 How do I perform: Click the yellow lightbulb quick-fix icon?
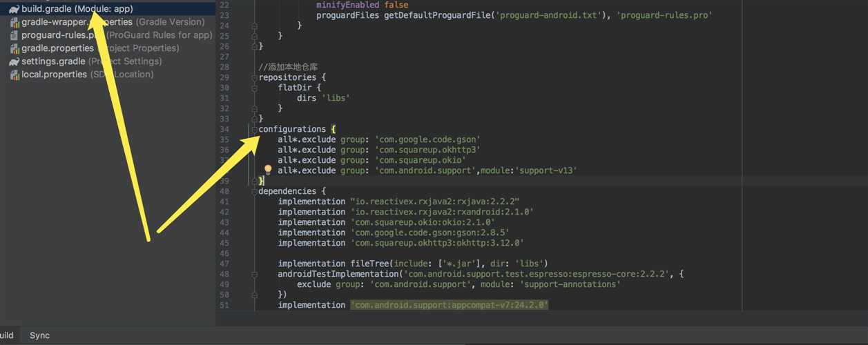pyautogui.click(x=268, y=170)
